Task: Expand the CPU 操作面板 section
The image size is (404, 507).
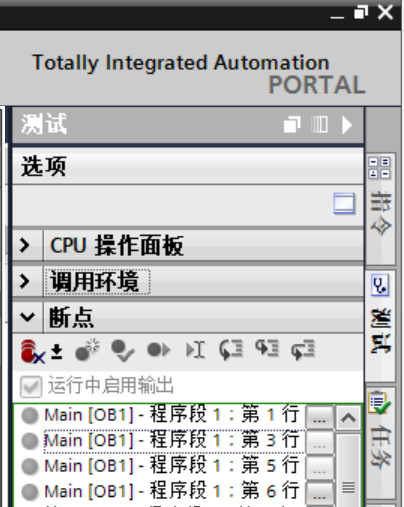Action: point(25,245)
